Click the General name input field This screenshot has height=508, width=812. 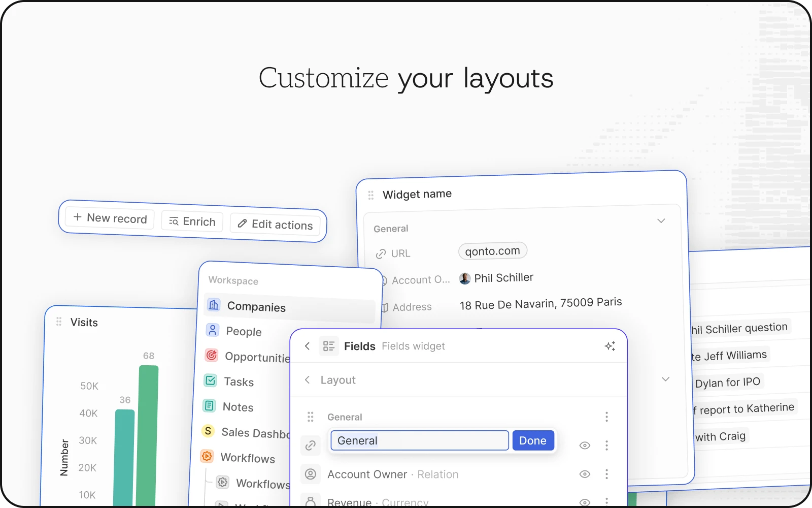[420, 440]
